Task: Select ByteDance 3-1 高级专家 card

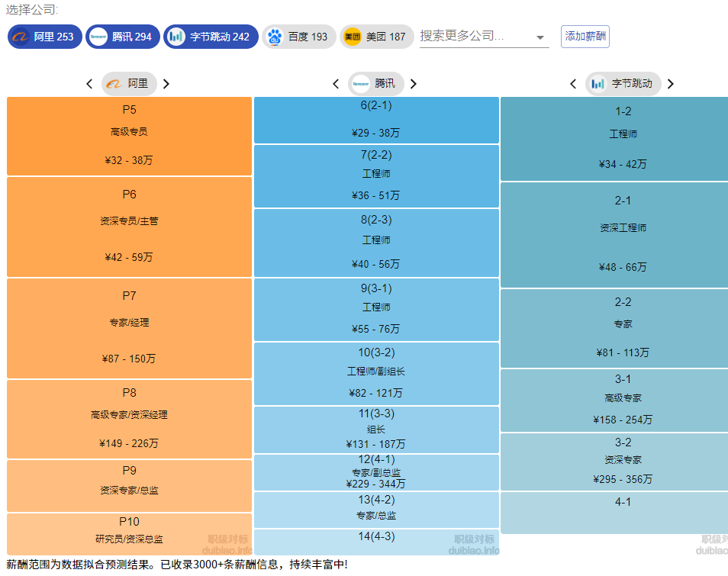Action: click(x=614, y=400)
